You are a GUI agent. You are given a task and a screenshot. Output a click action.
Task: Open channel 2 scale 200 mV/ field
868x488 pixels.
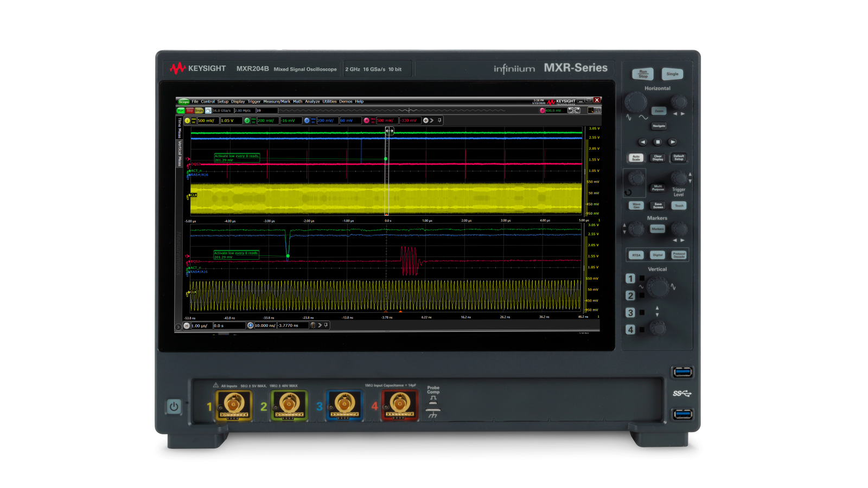pyautogui.click(x=268, y=120)
